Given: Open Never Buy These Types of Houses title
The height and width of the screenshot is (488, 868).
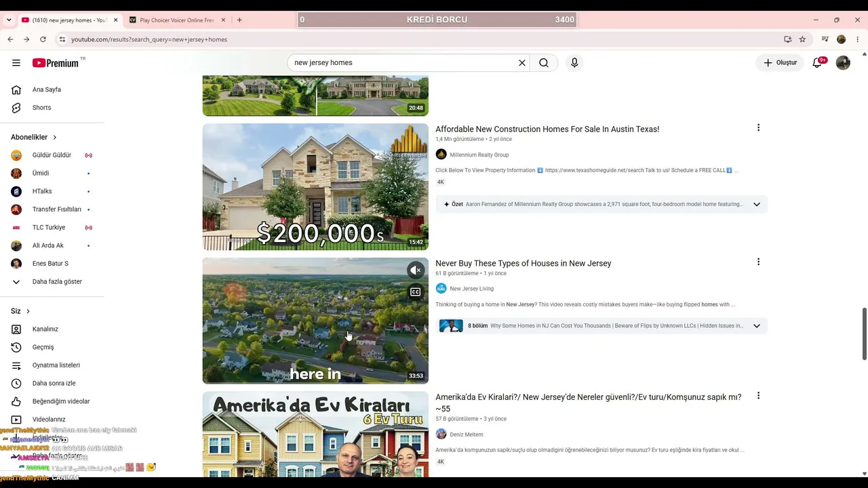Looking at the screenshot, I should [x=524, y=264].
